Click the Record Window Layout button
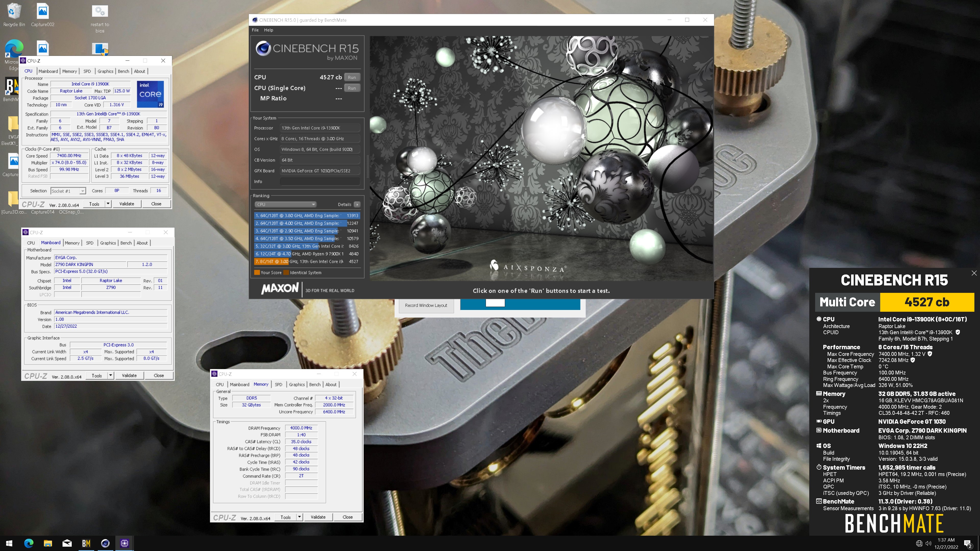This screenshot has height=551, width=980. click(426, 305)
